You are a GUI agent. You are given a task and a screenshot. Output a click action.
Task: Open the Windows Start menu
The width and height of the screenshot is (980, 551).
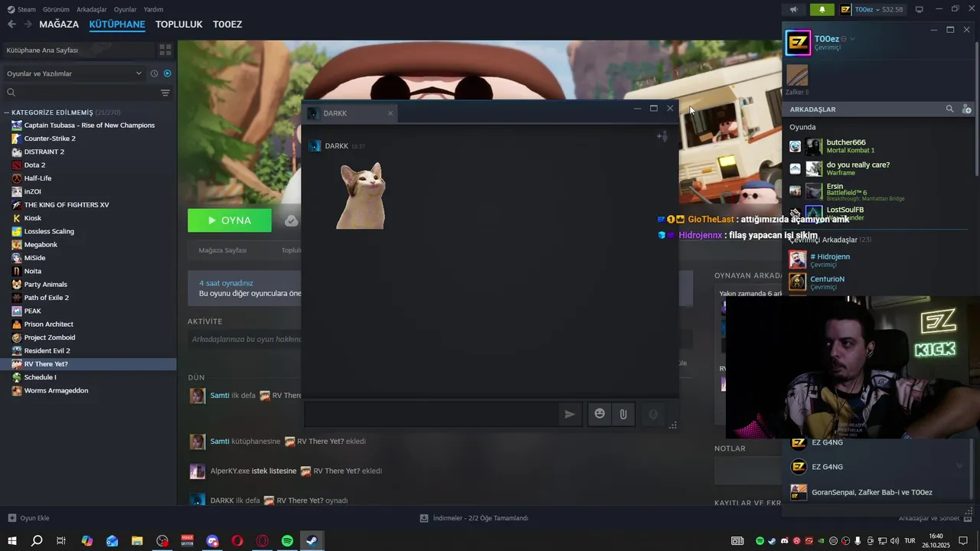coord(12,541)
